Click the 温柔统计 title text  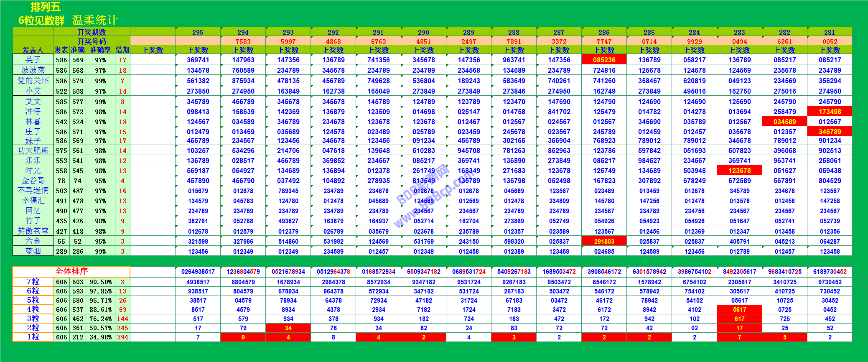(x=95, y=20)
